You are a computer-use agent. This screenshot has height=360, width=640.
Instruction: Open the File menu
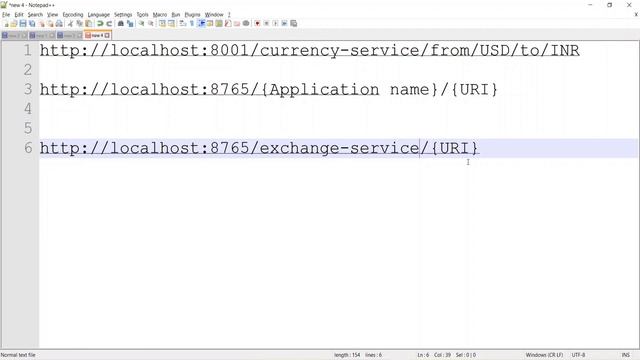(x=6, y=15)
